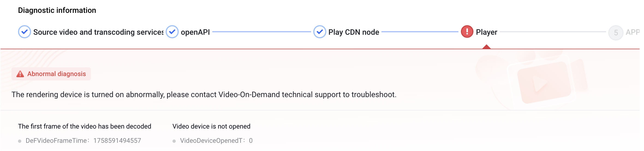
Task: Click the Play CDN node checkmark icon
Action: 320,32
